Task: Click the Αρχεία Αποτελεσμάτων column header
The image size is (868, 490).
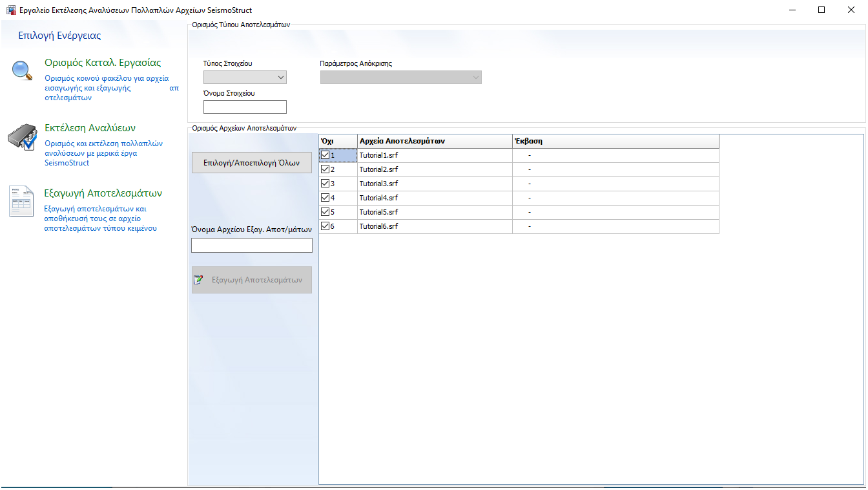Action: 434,141
